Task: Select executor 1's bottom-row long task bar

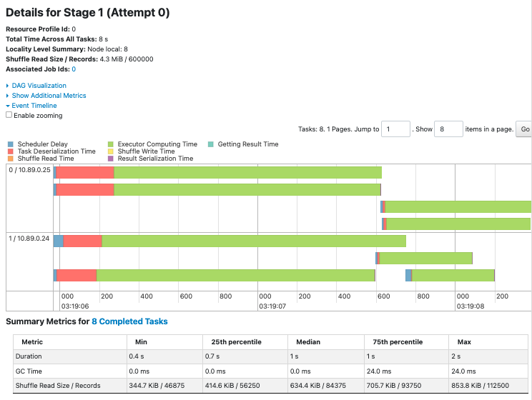Action: [x=215, y=276]
